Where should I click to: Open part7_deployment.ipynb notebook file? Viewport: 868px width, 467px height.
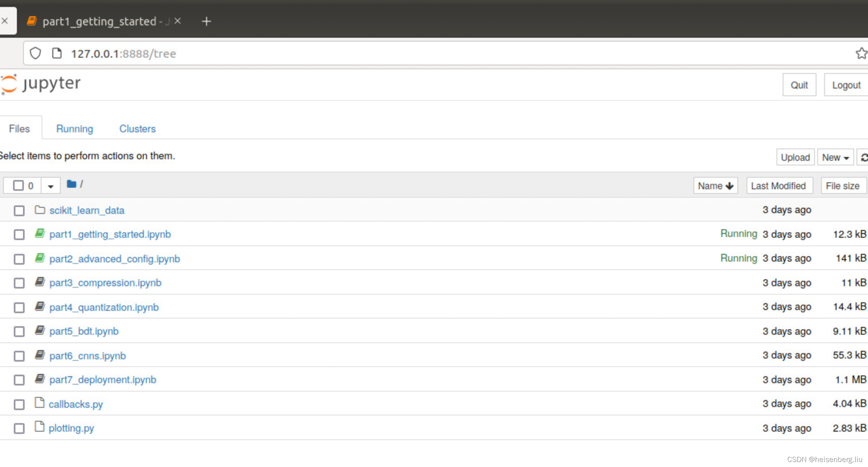pos(102,379)
